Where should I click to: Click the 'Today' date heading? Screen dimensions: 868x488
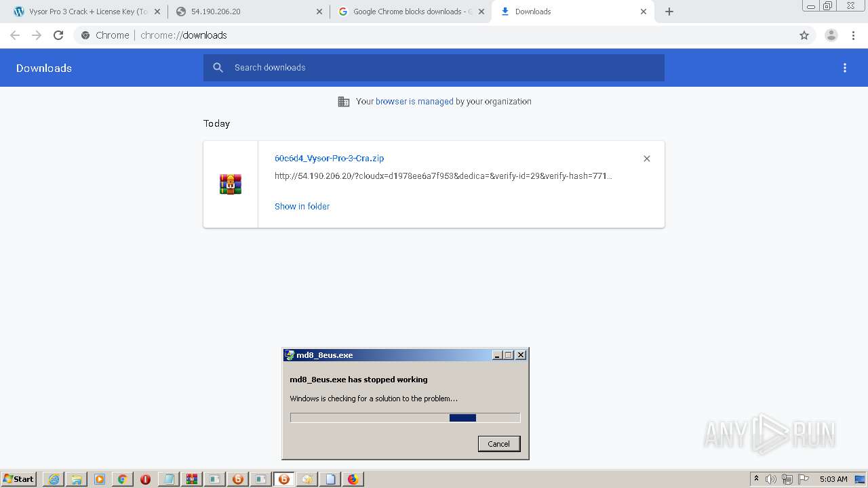coord(217,123)
